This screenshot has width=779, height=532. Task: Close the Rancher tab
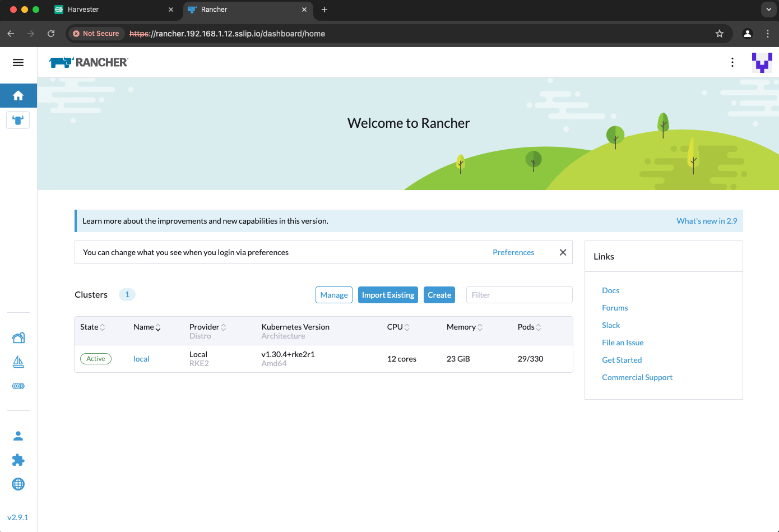point(304,10)
